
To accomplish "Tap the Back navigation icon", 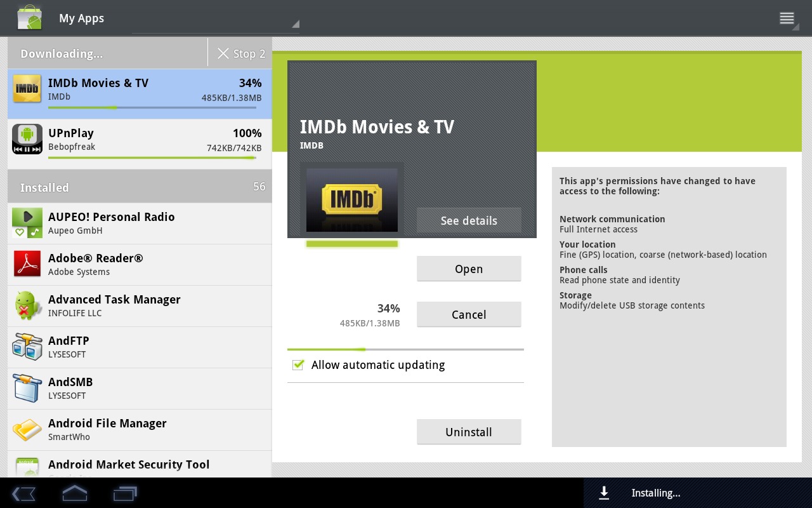I will pyautogui.click(x=23, y=493).
